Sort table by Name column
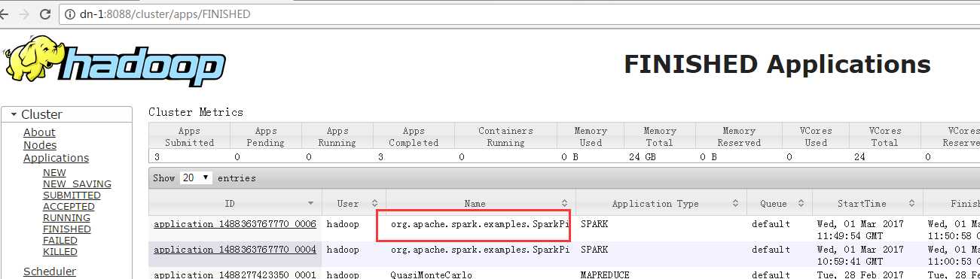The height and width of the screenshot is (279, 980). 480,204
